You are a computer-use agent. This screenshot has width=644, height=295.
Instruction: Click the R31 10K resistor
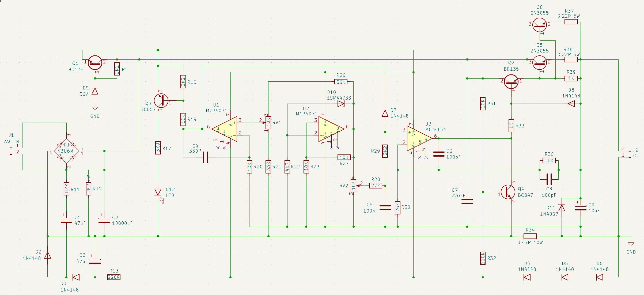point(483,104)
